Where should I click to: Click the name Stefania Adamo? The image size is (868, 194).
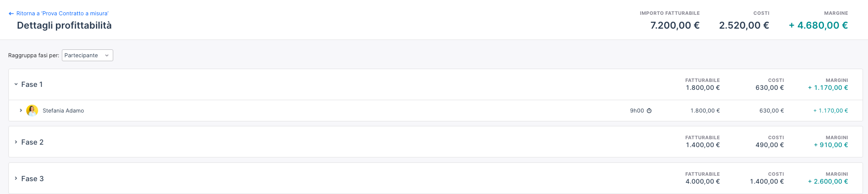coord(63,111)
